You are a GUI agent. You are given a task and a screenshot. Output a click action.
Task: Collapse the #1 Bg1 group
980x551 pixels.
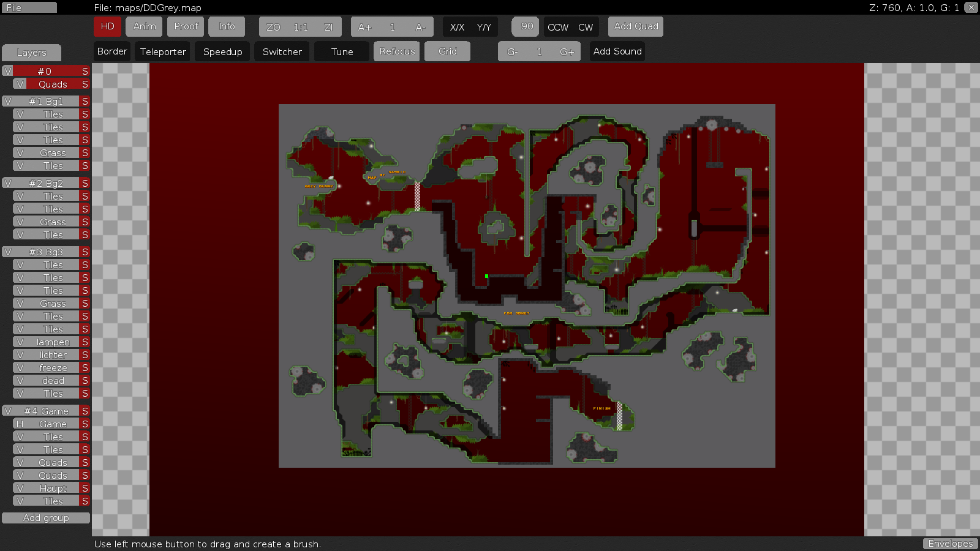[8, 102]
